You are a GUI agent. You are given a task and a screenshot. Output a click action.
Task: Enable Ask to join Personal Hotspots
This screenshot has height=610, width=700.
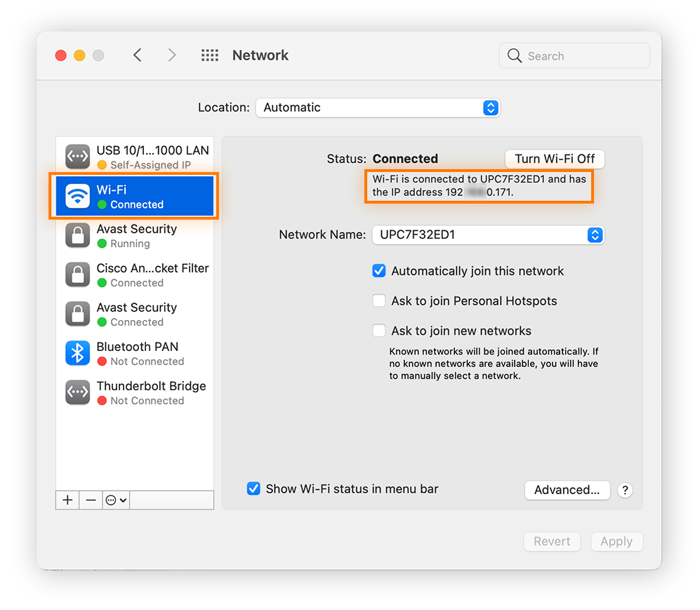point(378,300)
